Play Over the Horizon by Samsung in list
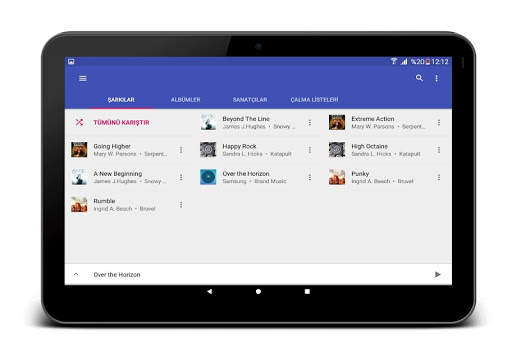Image resolution: width=512 pixels, height=361 pixels. (246, 174)
